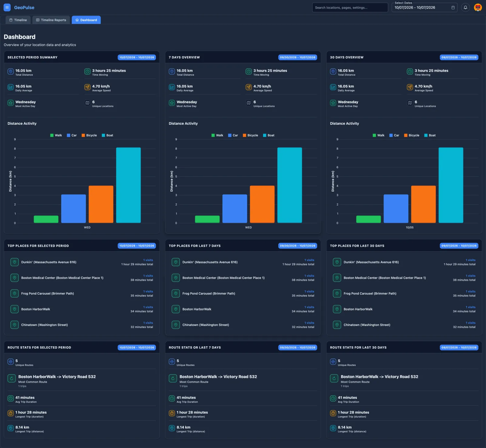
Task: Click Most Common Route icon in last 7 days route stats
Action: (x=173, y=378)
